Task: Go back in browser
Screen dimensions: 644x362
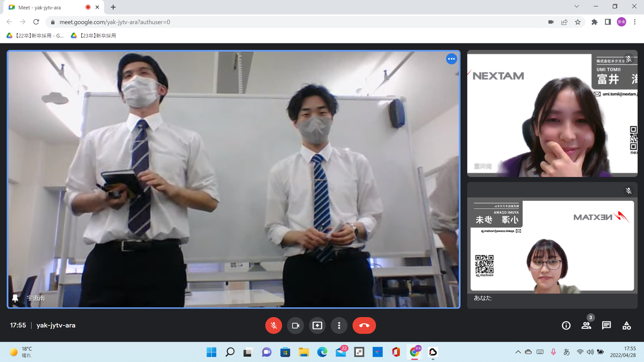Action: coord(9,22)
